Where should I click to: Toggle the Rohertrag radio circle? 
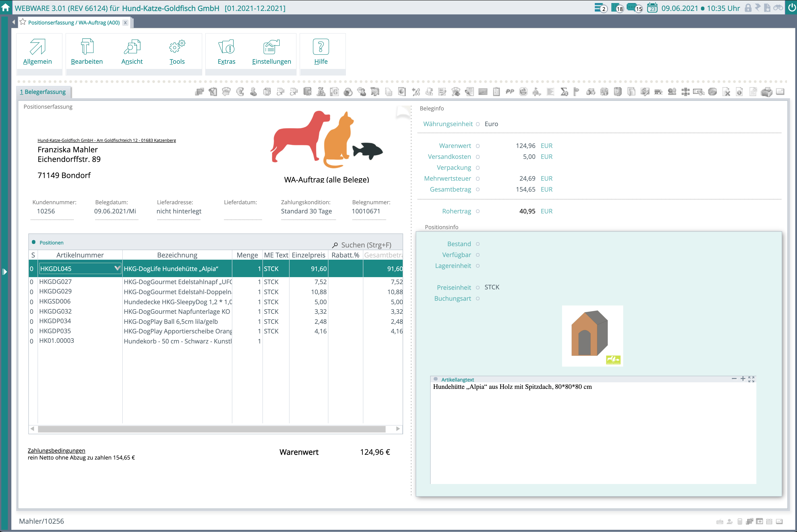tap(478, 211)
